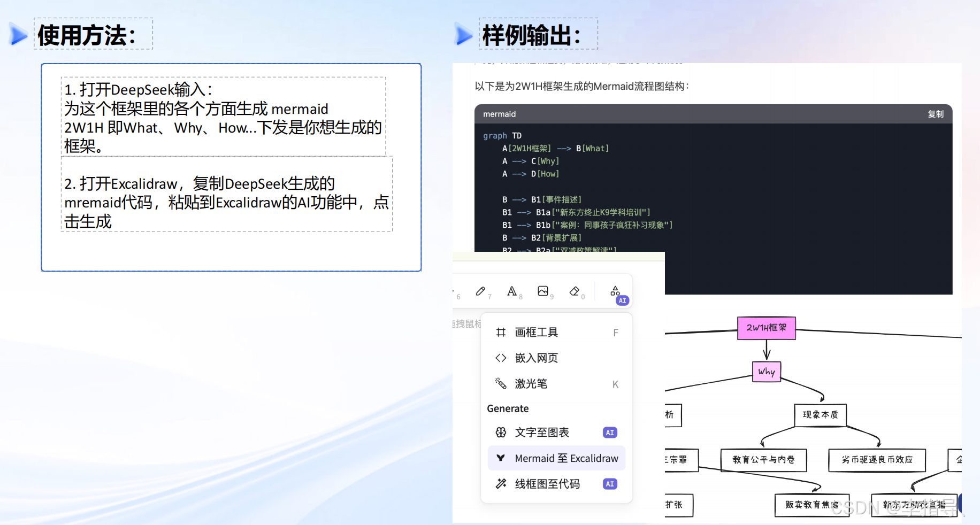
Task: Choose 嵌入网页 embed web page
Action: pos(556,358)
